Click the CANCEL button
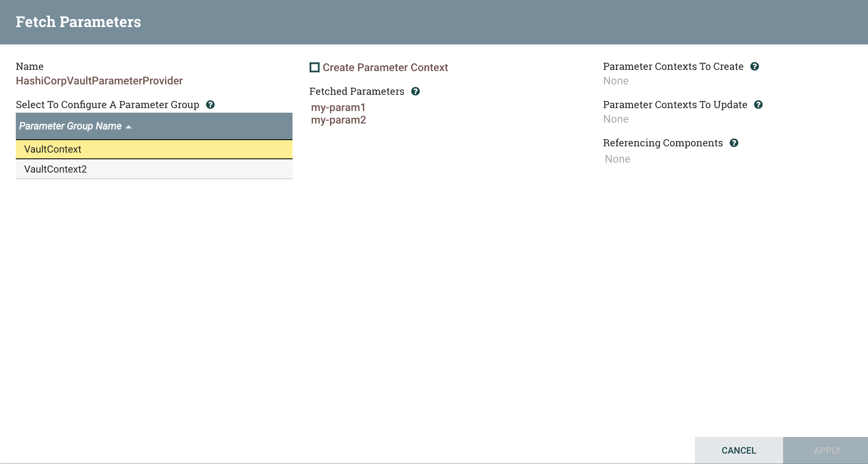This screenshot has width=868, height=464. click(x=739, y=450)
